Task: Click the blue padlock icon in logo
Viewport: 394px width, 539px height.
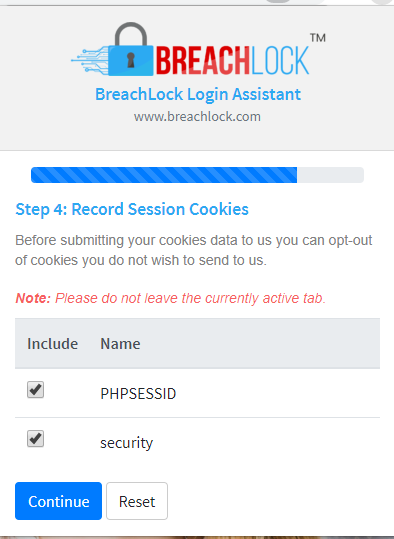Action: click(x=131, y=49)
